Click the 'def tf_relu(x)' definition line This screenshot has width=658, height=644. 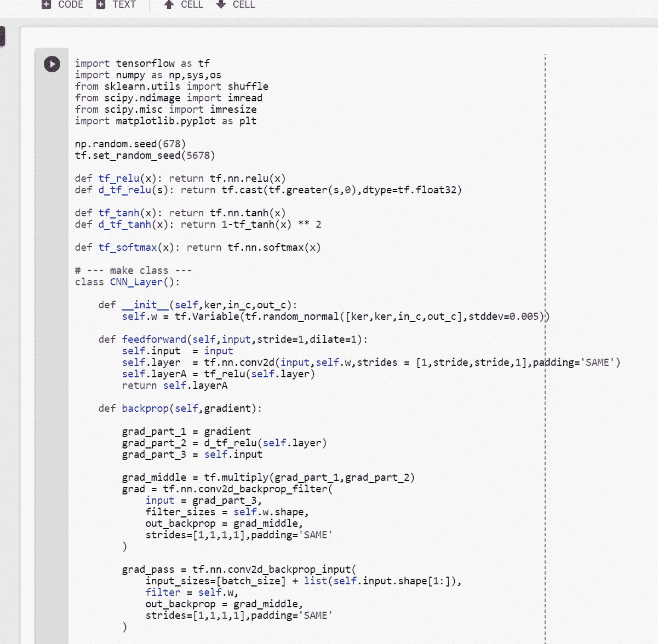[x=180, y=179]
